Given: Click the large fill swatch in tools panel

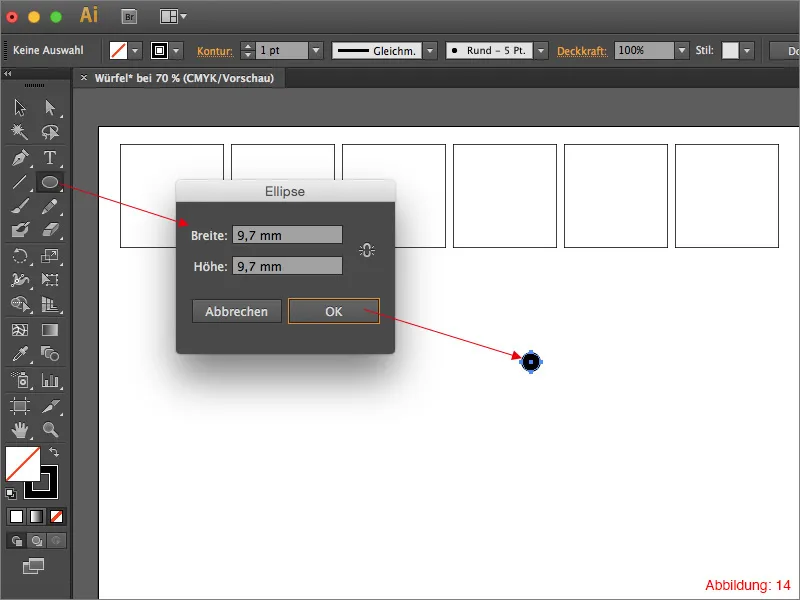Looking at the screenshot, I should (x=22, y=464).
